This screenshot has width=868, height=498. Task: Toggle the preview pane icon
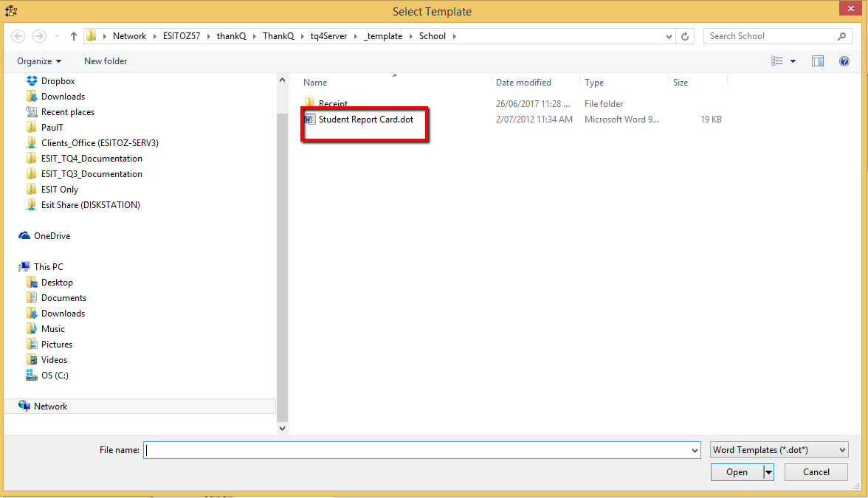click(x=818, y=61)
